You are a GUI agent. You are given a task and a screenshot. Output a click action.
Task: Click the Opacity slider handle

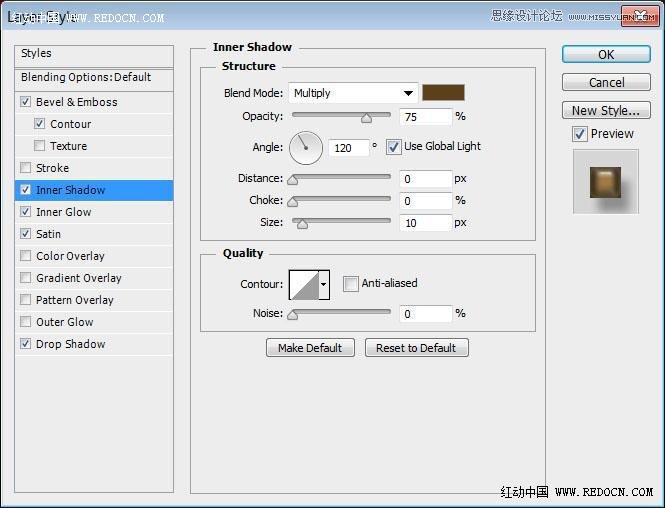point(366,117)
